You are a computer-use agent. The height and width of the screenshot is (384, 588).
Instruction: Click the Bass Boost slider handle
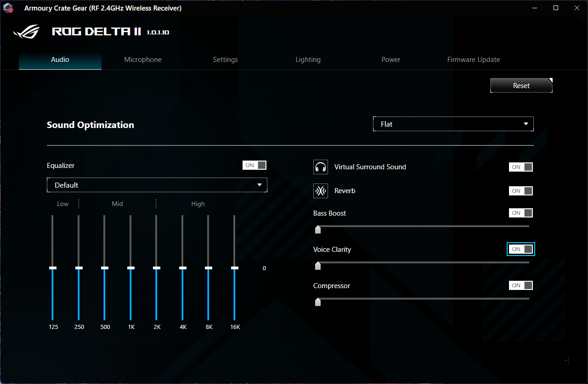coord(318,229)
